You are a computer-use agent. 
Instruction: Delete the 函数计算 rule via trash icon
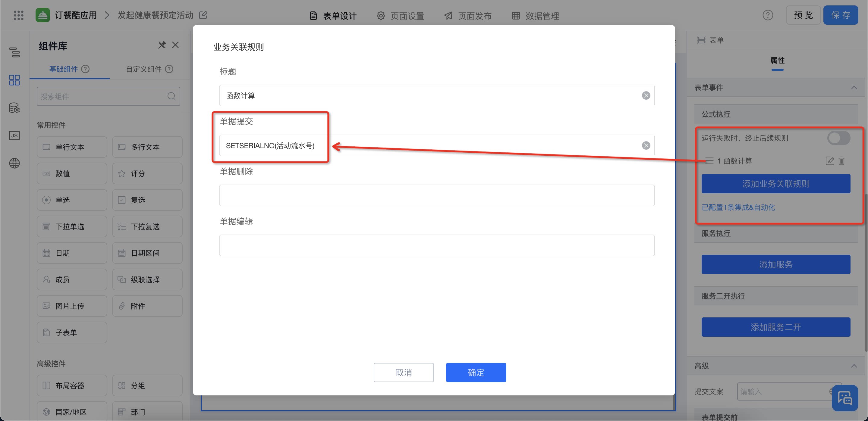(x=841, y=161)
